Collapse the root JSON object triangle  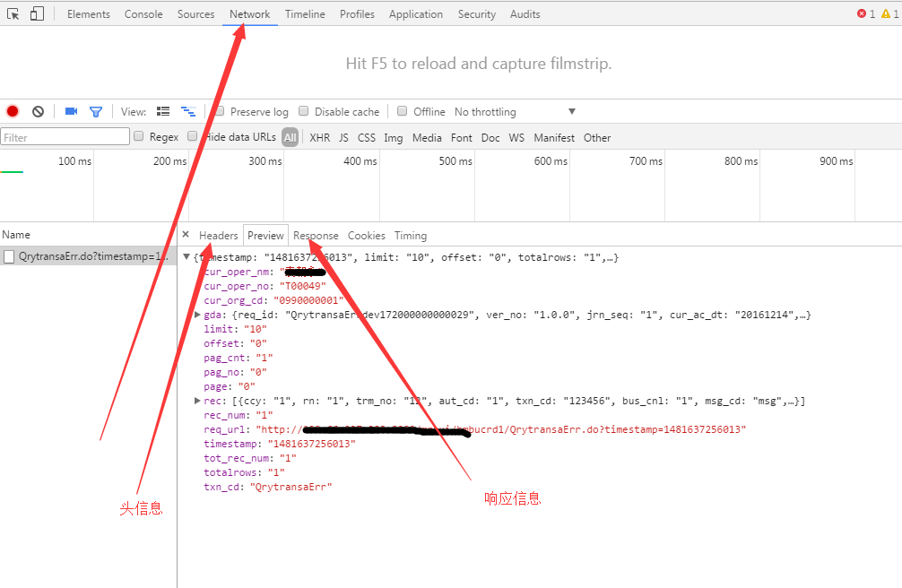click(x=186, y=257)
